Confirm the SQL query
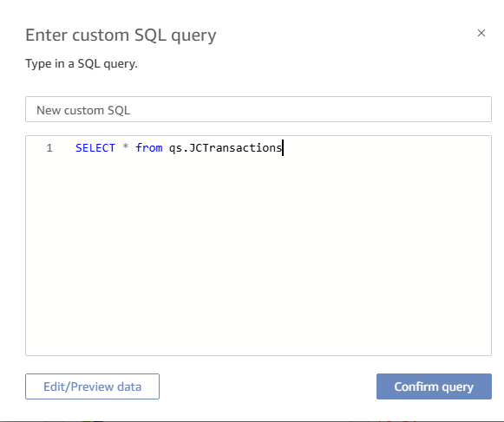 tap(434, 386)
